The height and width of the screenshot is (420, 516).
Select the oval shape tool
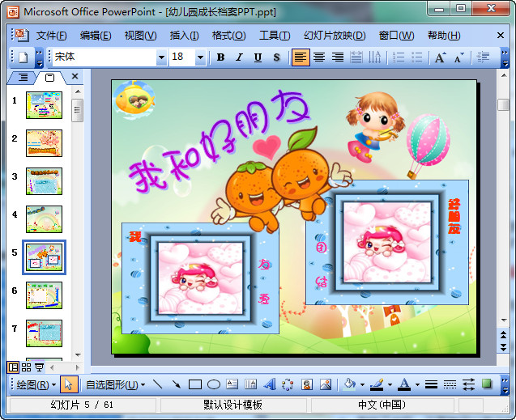point(214,384)
